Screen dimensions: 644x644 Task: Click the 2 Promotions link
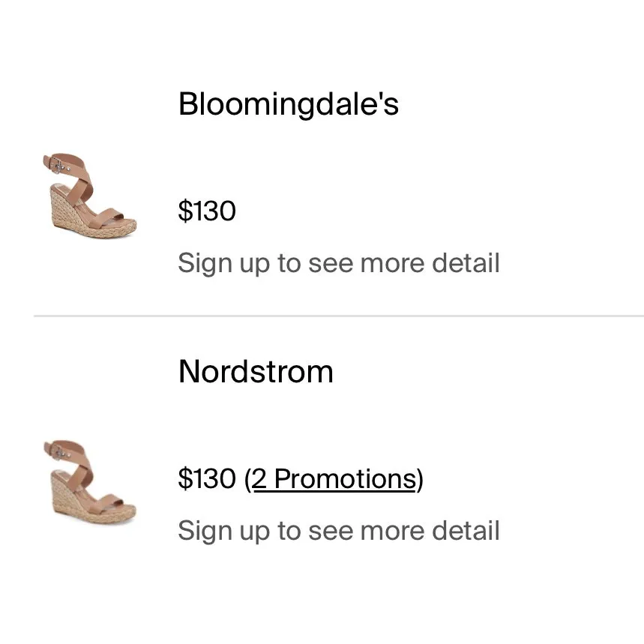tap(334, 478)
